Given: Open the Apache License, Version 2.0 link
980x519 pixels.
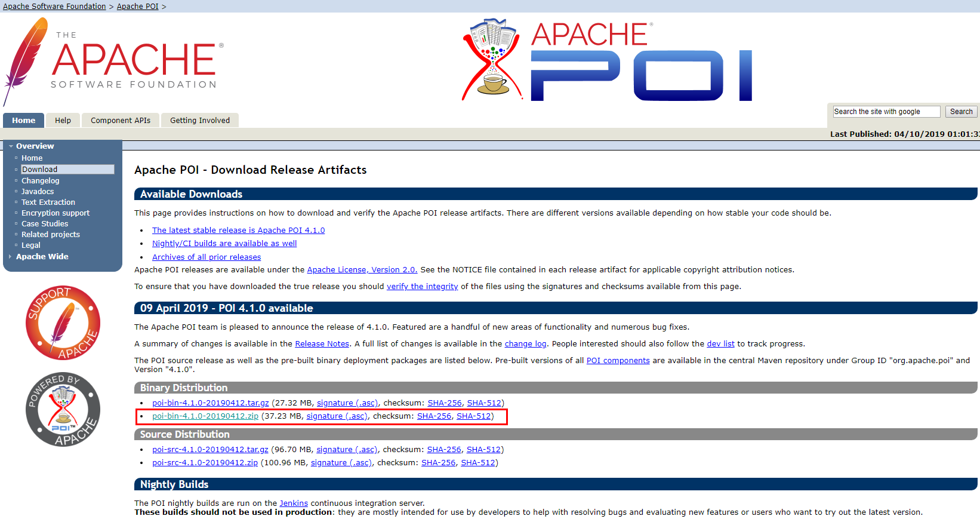Looking at the screenshot, I should pos(362,270).
